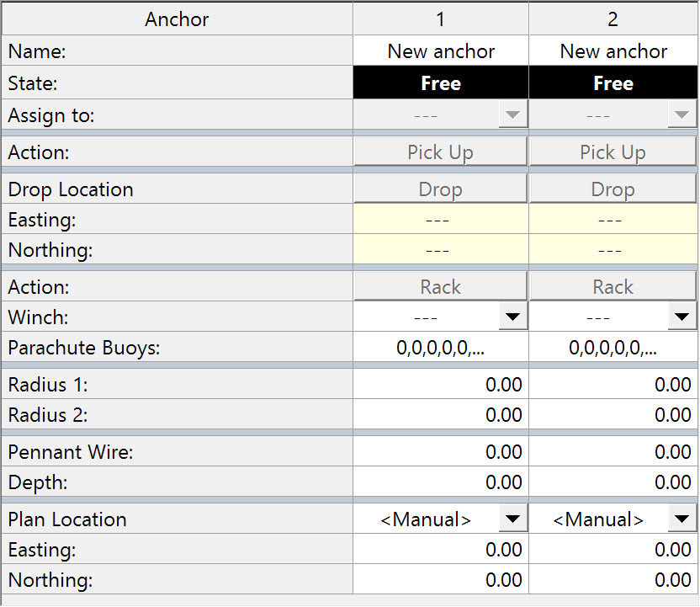Expand Plan Location dropdown for anchor 1
The width and height of the screenshot is (700, 607).
512,519
